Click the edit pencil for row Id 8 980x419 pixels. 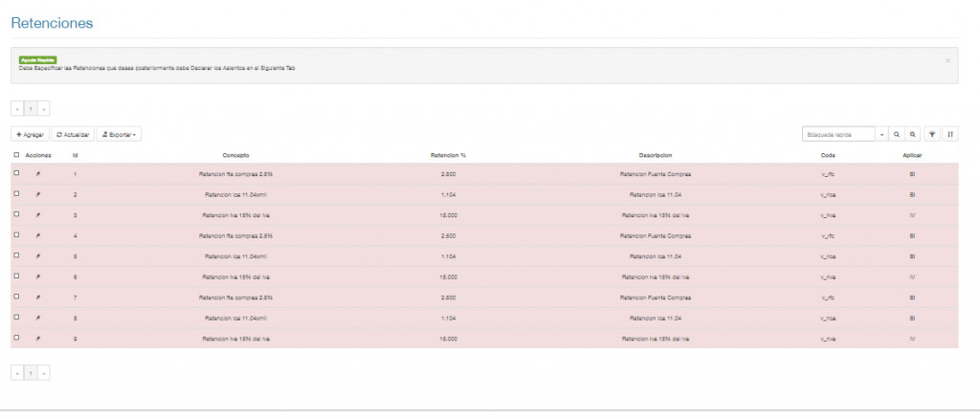pos(38,318)
